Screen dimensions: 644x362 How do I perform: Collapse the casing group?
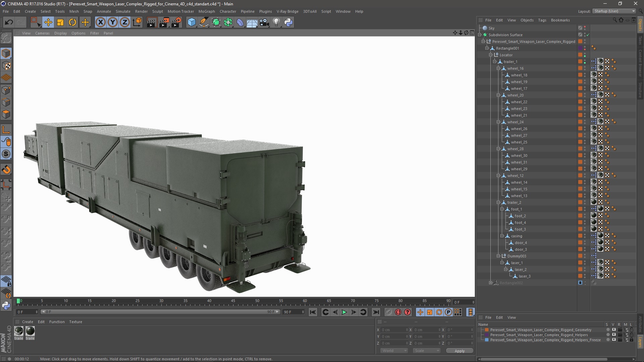coord(502,236)
